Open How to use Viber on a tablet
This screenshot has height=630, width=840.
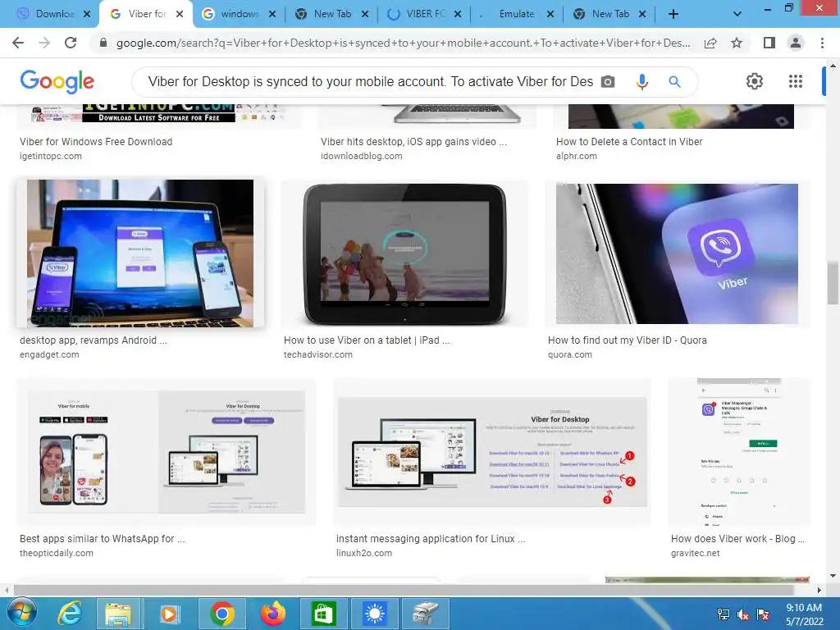[367, 340]
